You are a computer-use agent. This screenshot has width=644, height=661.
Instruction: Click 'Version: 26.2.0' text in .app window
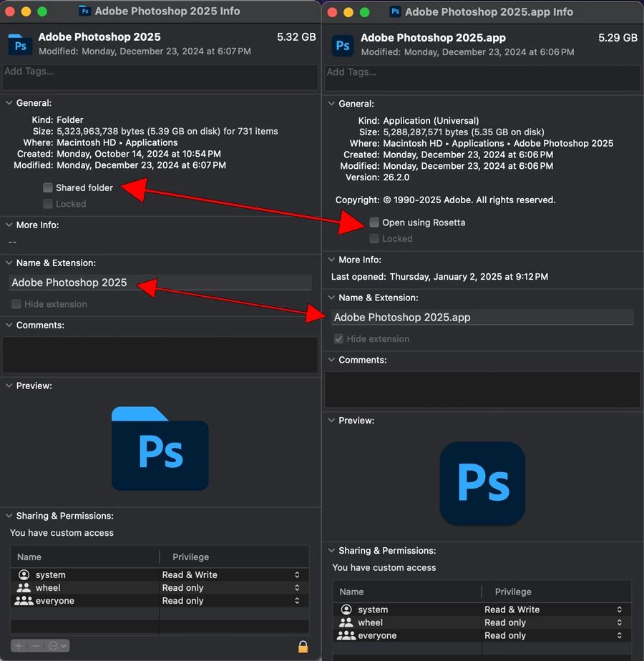pos(378,177)
